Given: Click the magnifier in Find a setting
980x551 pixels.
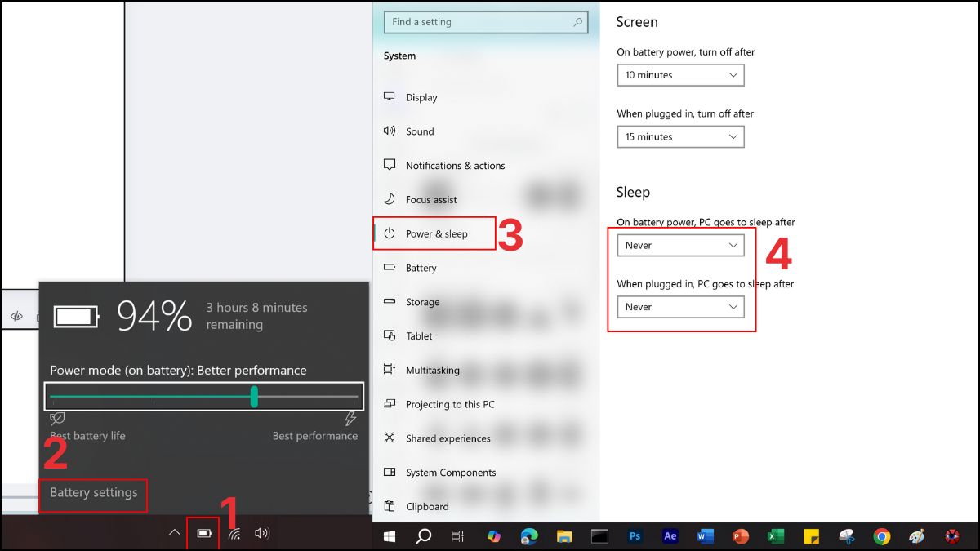Looking at the screenshot, I should 578,22.
